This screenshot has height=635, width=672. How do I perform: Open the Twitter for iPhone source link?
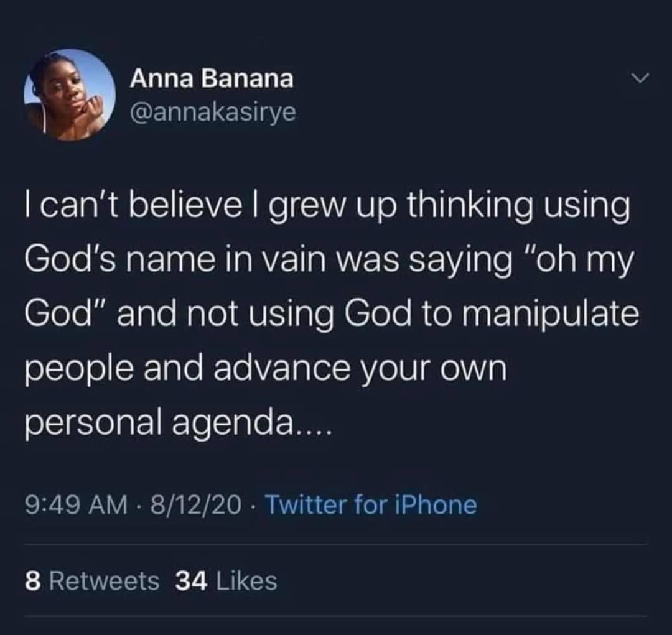[x=371, y=505]
